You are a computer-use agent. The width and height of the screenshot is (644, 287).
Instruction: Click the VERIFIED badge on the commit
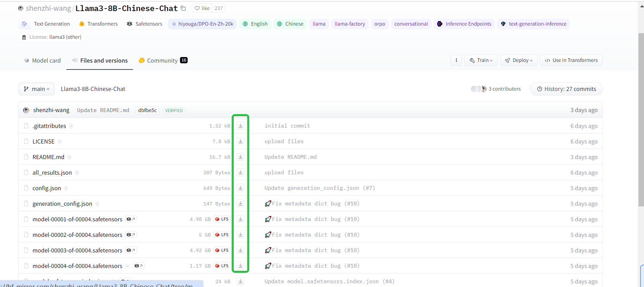pyautogui.click(x=174, y=110)
